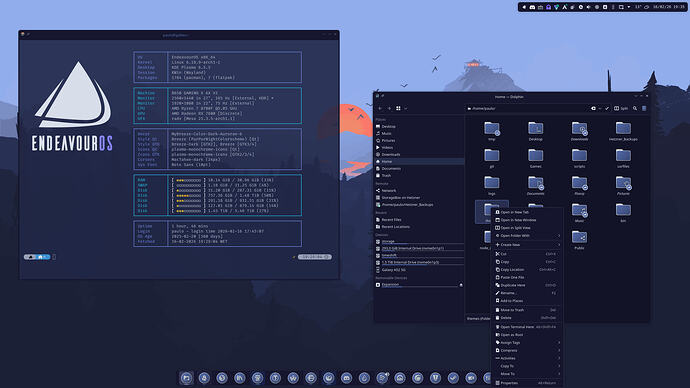690x388 pixels.
Task: Select the Games folder
Action: click(x=536, y=158)
